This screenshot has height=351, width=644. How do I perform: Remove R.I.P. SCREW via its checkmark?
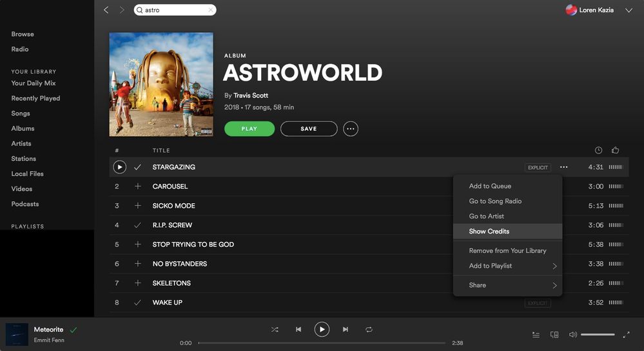(137, 225)
